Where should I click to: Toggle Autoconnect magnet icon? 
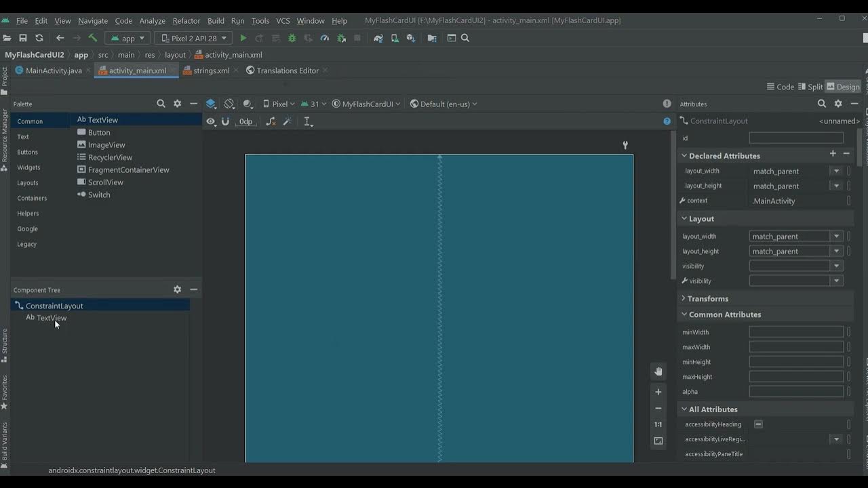pos(226,121)
